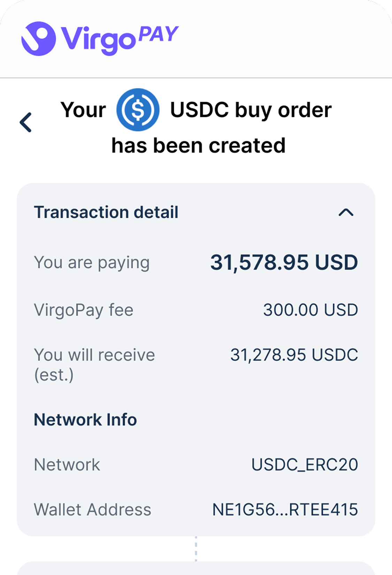Go back using the left arrow
392x575 pixels.
click(26, 122)
